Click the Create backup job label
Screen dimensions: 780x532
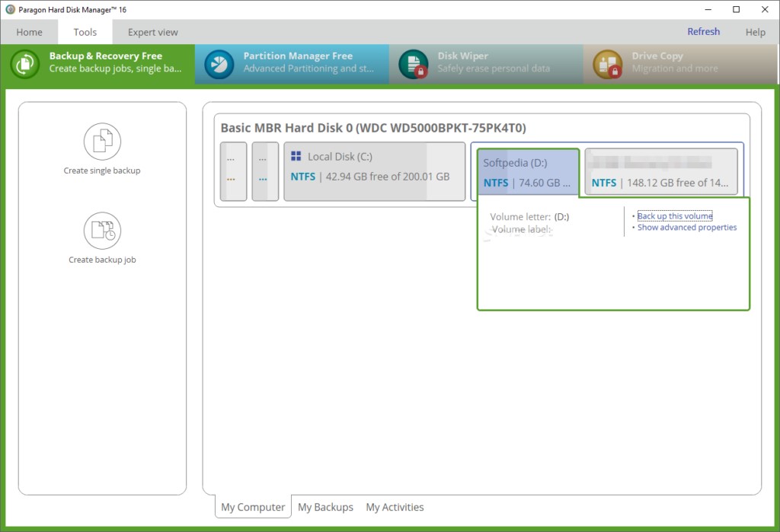tap(102, 260)
